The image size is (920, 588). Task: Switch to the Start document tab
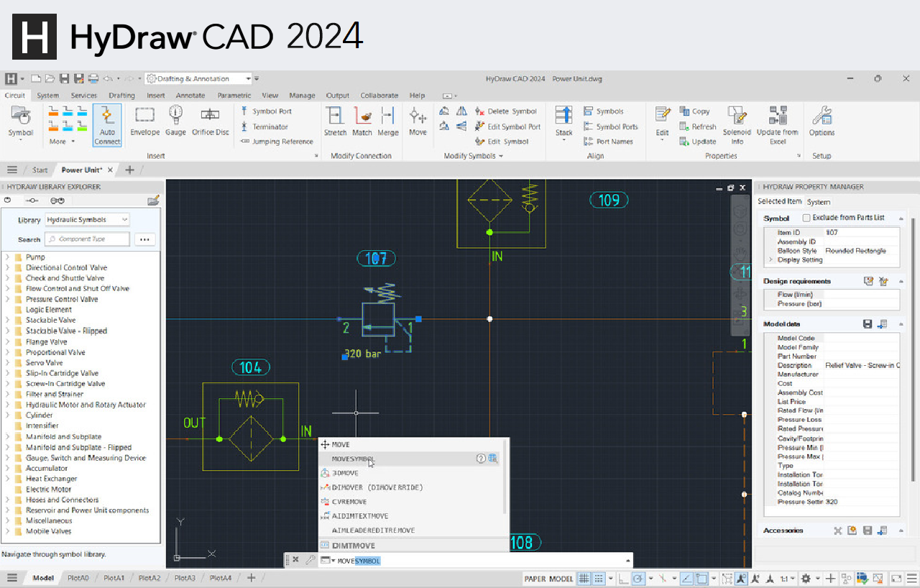coord(40,170)
